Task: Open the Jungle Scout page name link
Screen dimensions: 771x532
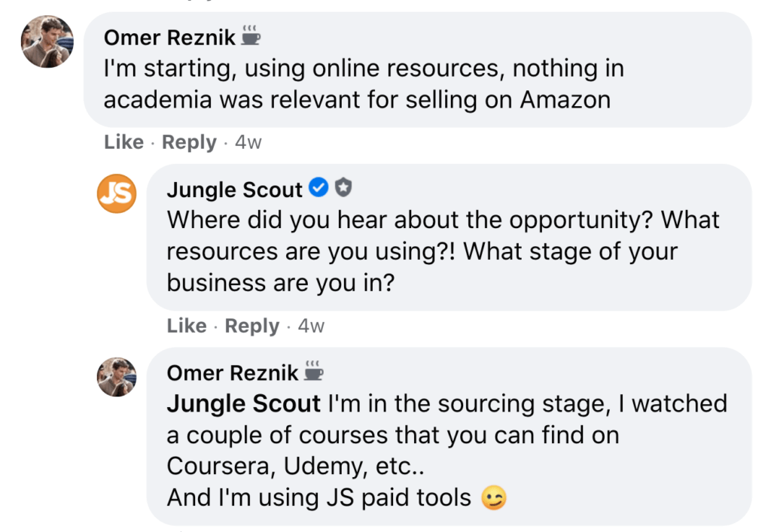Action: coord(235,190)
